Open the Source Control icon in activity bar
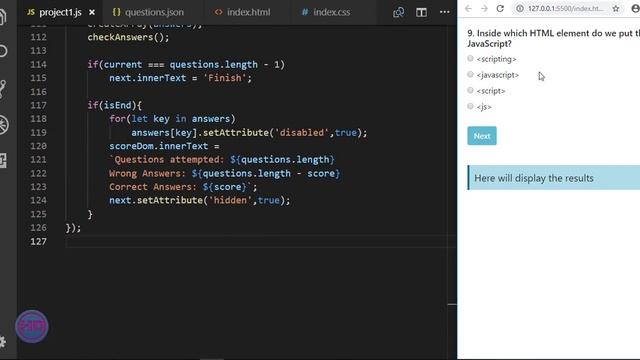Screen dimensions: 640x360 pyautogui.click(x=2, y=88)
